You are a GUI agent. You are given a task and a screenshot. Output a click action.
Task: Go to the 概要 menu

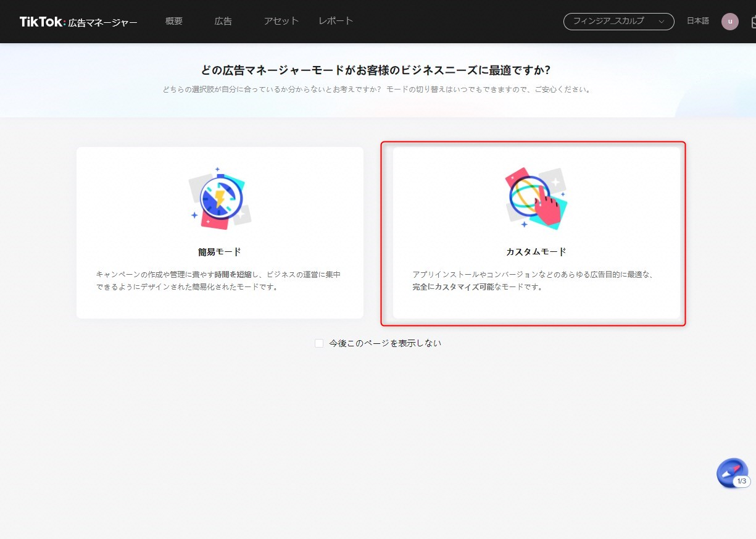(174, 21)
